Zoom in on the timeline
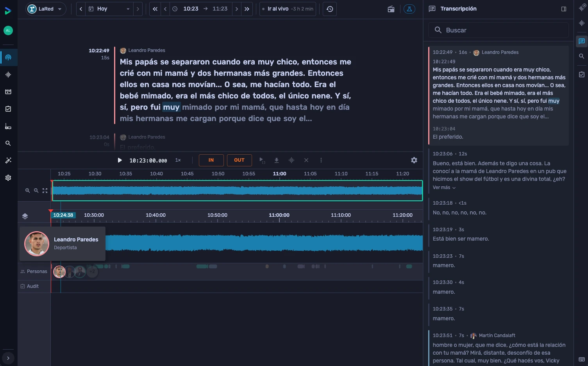 pyautogui.click(x=27, y=191)
